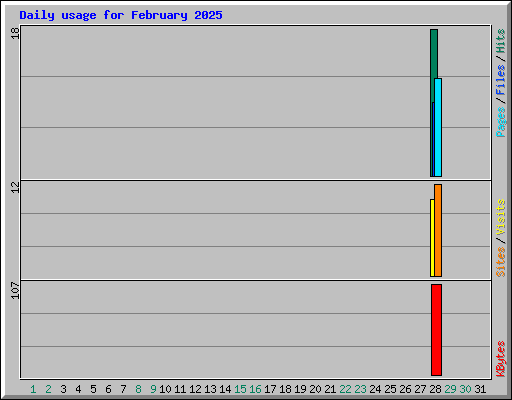Click day label '22' on the x-axis

pyautogui.click(x=345, y=389)
